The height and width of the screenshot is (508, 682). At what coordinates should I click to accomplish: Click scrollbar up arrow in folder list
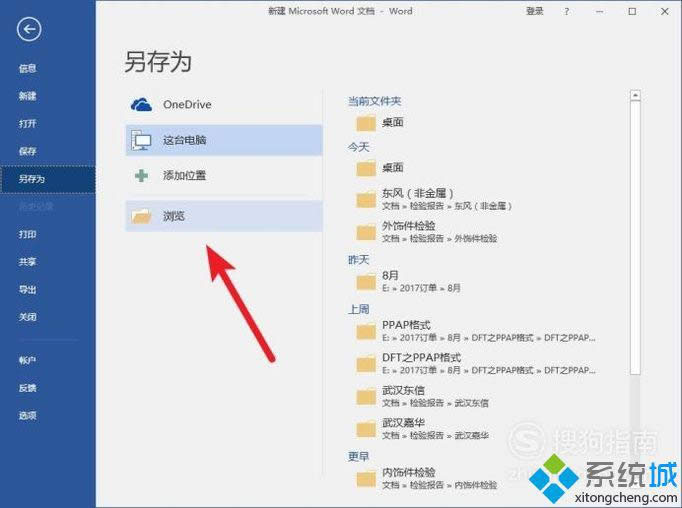tap(635, 95)
